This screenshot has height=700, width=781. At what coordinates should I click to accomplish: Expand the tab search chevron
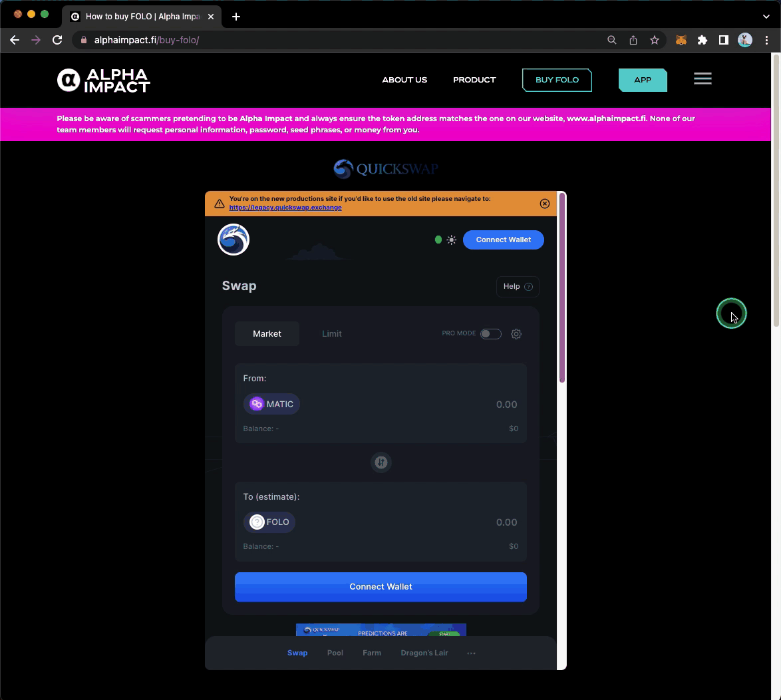click(x=766, y=17)
